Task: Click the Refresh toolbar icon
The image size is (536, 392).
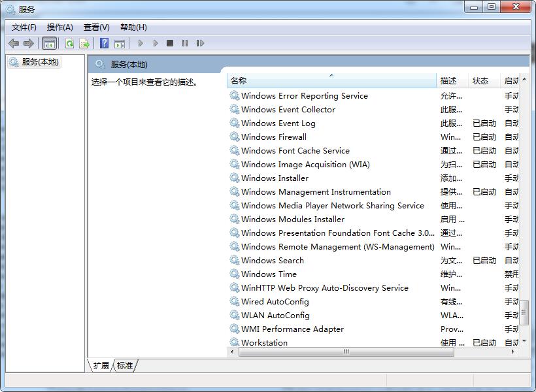Action: pyautogui.click(x=69, y=43)
